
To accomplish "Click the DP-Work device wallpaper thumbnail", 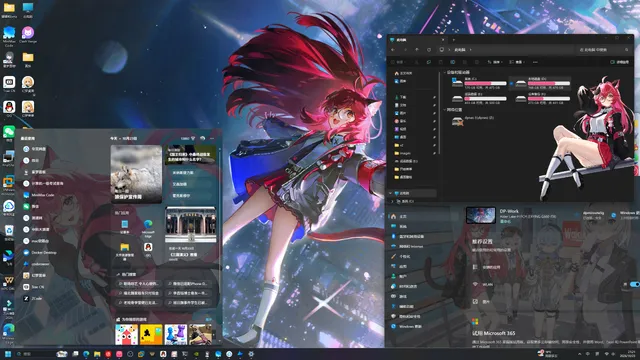I will click(481, 215).
